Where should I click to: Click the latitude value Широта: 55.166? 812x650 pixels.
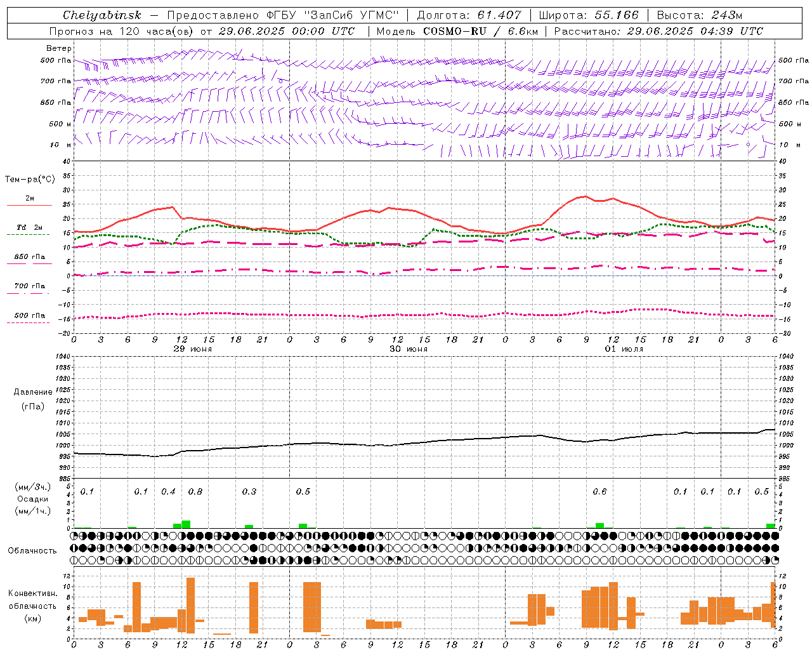coord(589,15)
